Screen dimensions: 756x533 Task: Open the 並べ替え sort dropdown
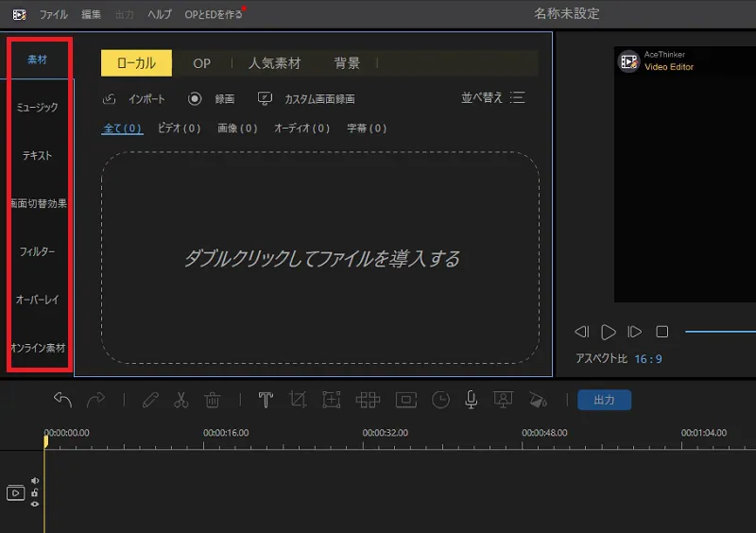pyautogui.click(x=492, y=98)
